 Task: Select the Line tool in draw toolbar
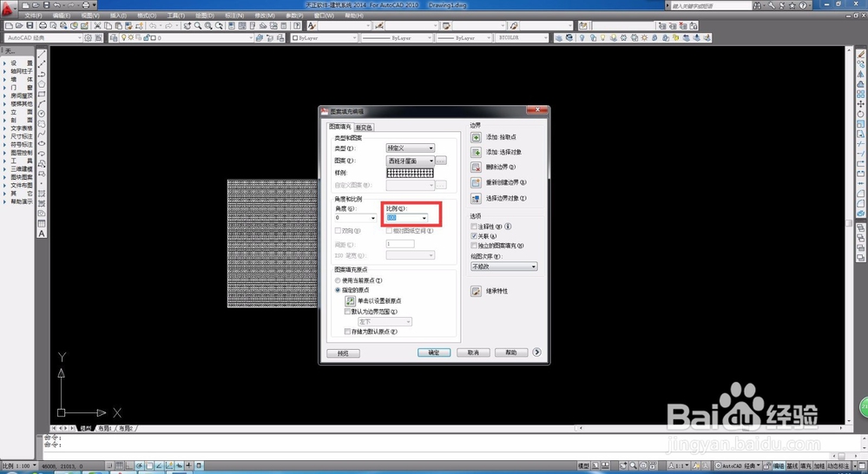42,55
